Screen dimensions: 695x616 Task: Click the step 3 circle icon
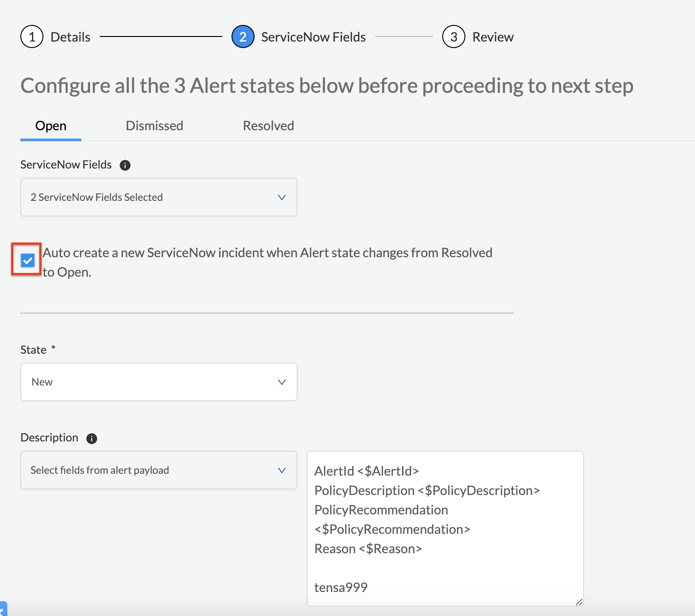(x=453, y=37)
